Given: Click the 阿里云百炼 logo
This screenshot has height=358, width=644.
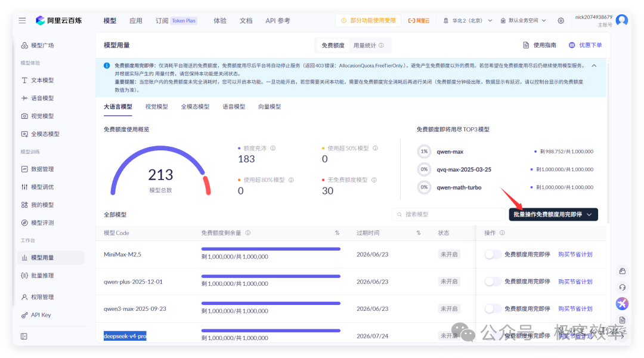Looking at the screenshot, I should click(x=58, y=20).
